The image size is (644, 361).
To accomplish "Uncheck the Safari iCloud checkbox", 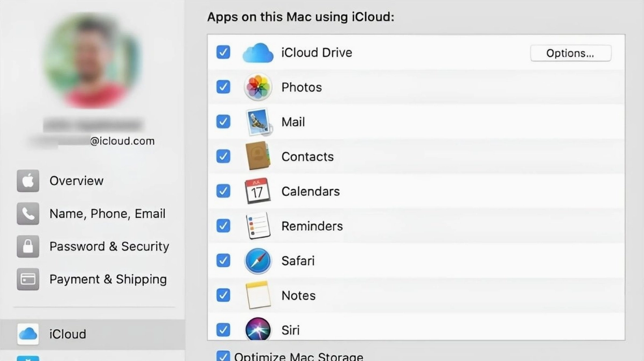I will (223, 260).
